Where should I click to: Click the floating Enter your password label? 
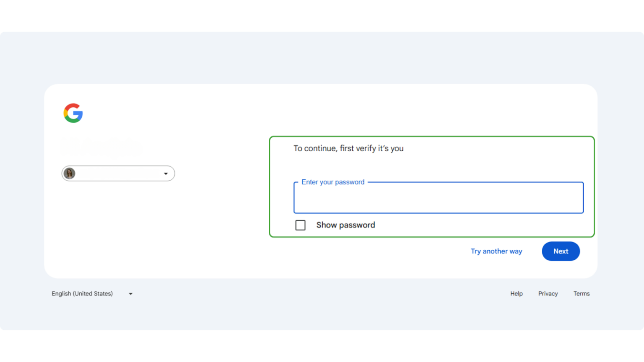333,182
